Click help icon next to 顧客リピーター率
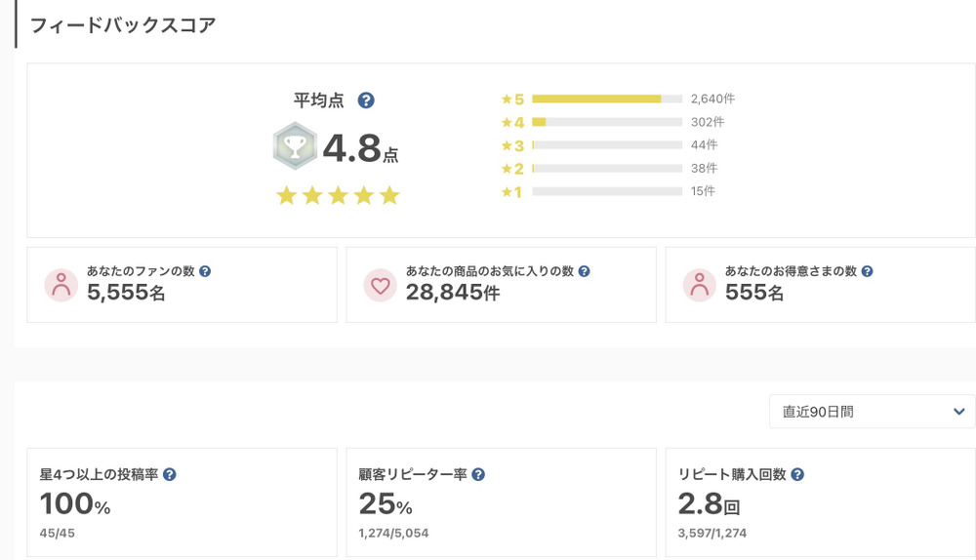976x560 pixels. 478,475
